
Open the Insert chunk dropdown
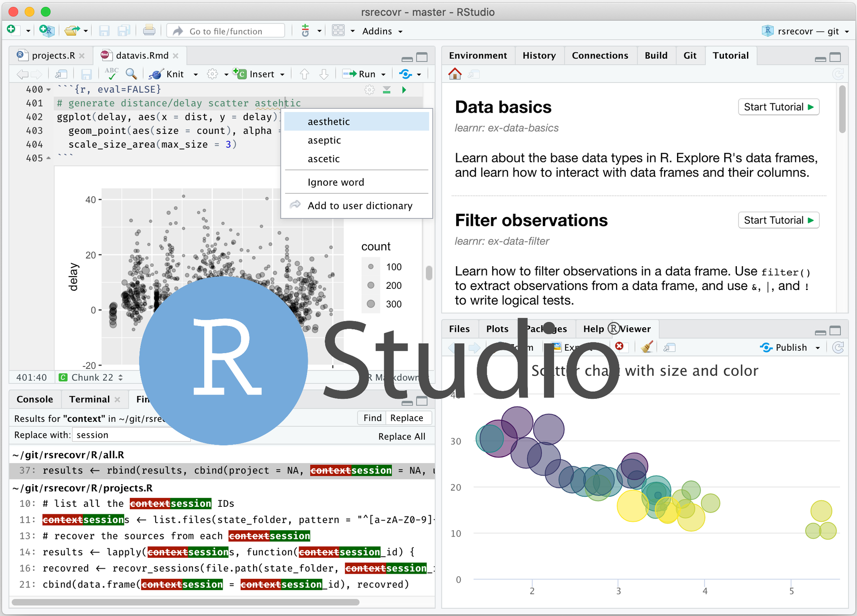tap(282, 74)
